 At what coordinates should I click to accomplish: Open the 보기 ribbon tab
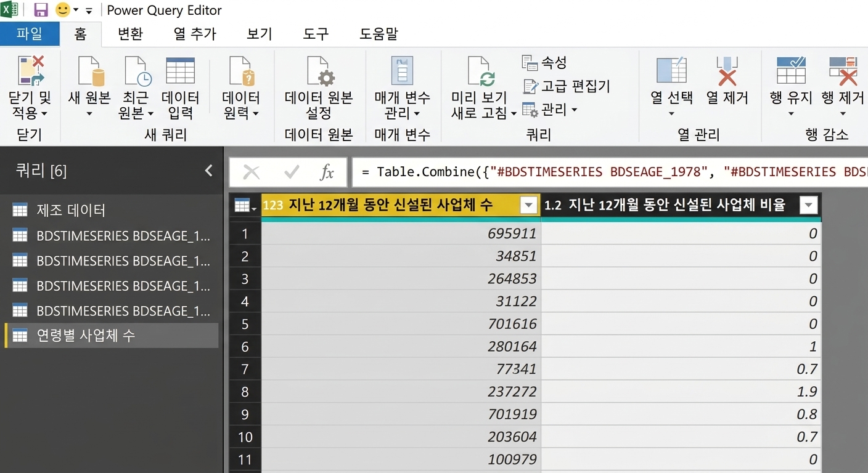click(260, 34)
